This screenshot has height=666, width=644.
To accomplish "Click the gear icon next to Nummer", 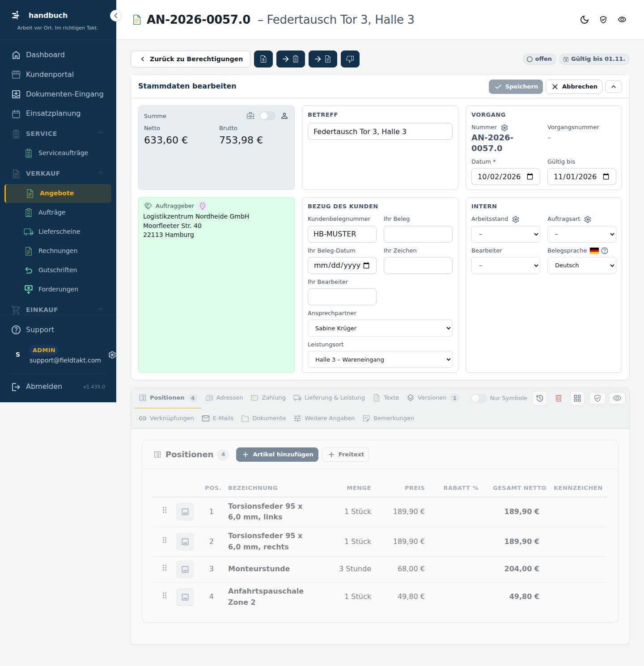I will [504, 128].
